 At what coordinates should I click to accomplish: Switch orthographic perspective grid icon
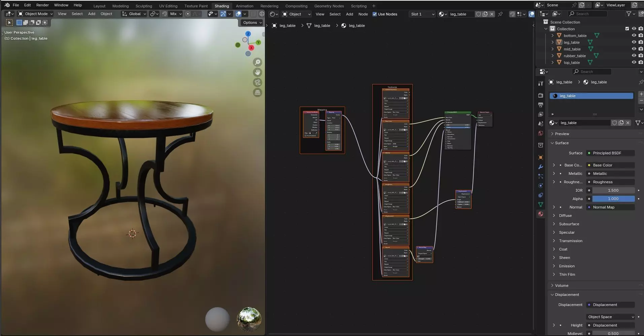258,92
